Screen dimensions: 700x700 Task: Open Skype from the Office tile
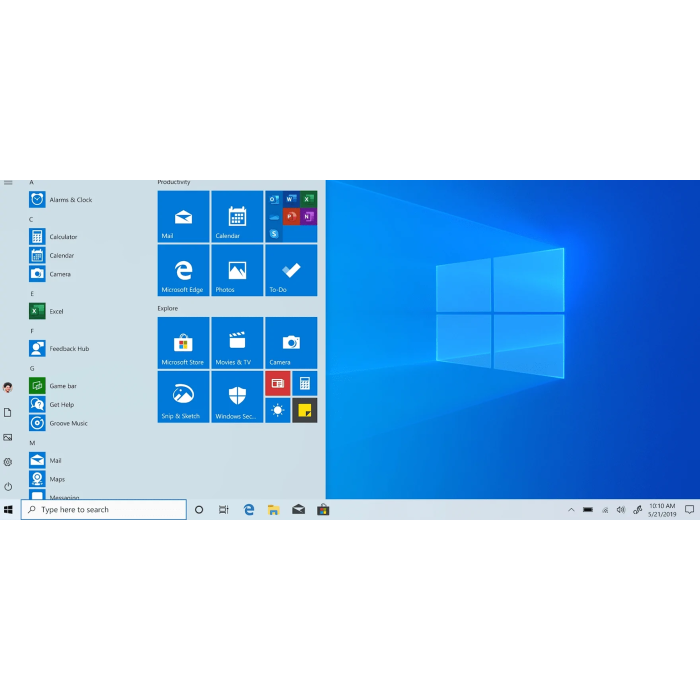point(274,233)
